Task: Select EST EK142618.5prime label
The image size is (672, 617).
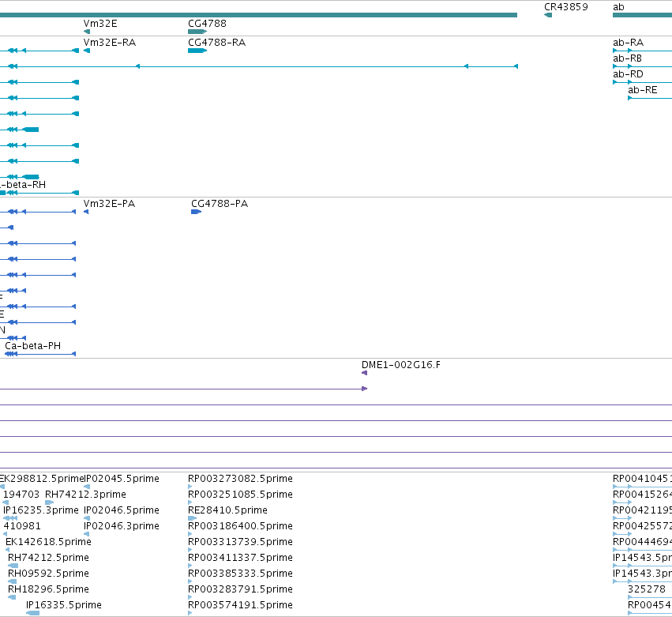Action: (x=48, y=542)
